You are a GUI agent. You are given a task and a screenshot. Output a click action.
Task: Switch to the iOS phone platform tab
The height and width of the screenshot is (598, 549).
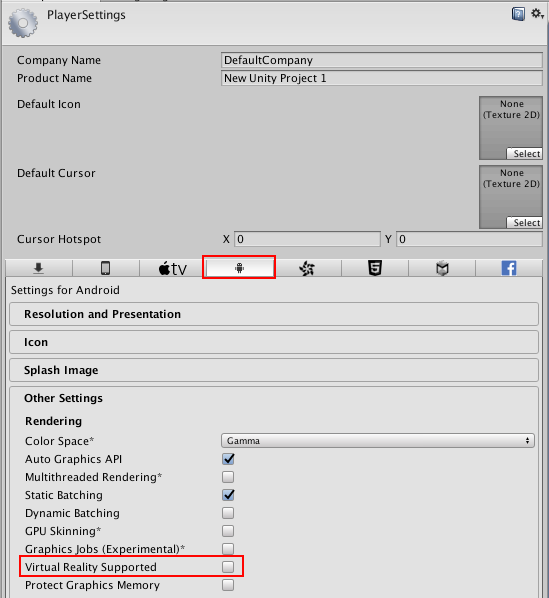pos(106,268)
